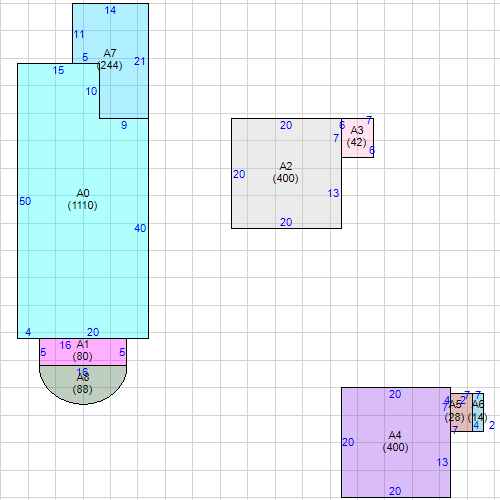Click the 15 dimension on A0's top edge

coord(58,70)
